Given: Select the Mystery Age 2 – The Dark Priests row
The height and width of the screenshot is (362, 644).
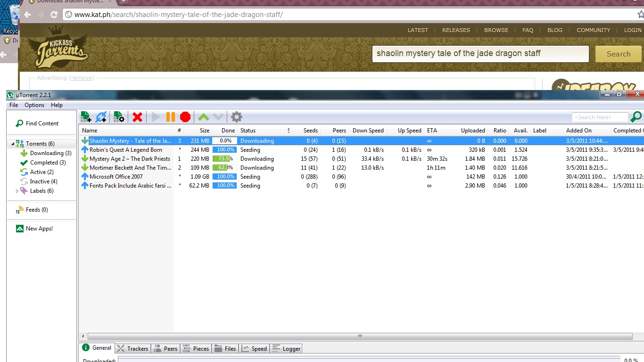Looking at the screenshot, I should 361,158.
